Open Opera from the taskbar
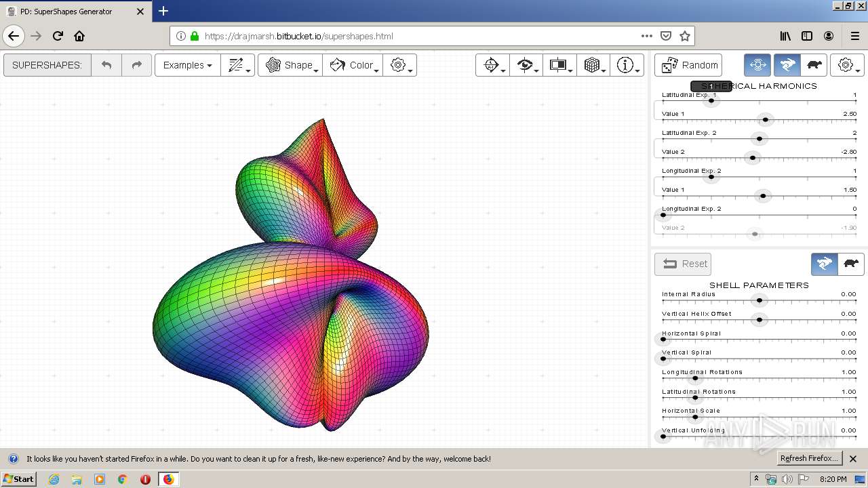The height and width of the screenshot is (488, 868). [145, 479]
